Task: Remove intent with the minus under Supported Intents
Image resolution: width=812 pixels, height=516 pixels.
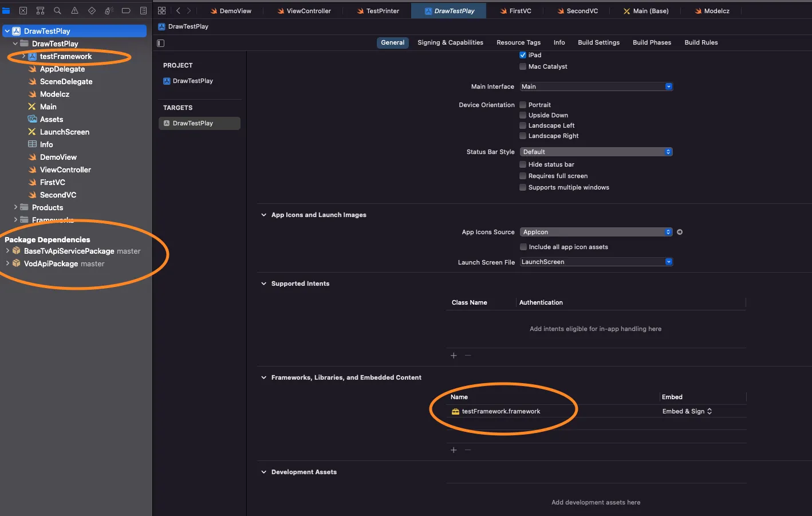Action: 468,356
